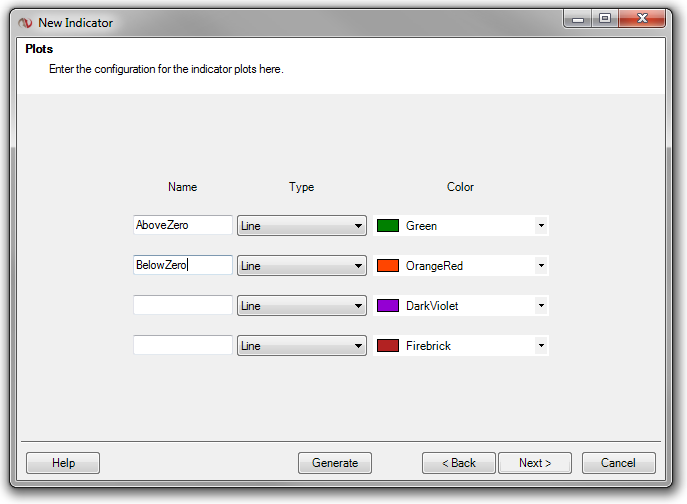Go back with the < Back button

pyautogui.click(x=459, y=463)
